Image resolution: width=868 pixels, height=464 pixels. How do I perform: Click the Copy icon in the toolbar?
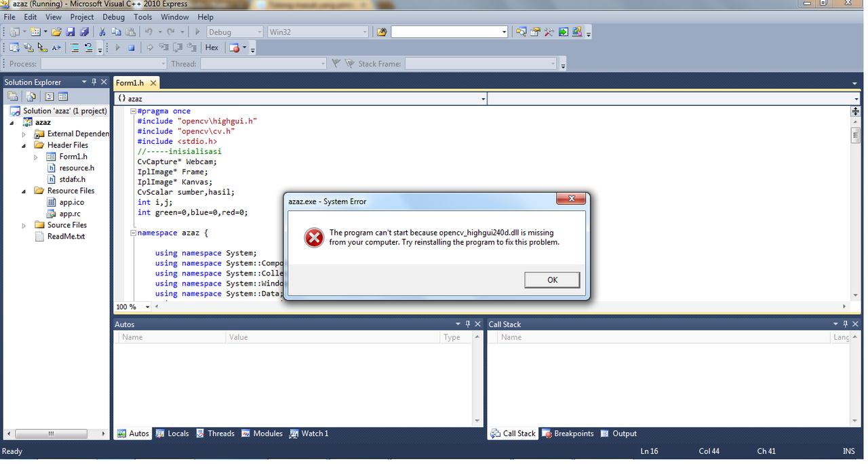pyautogui.click(x=116, y=32)
